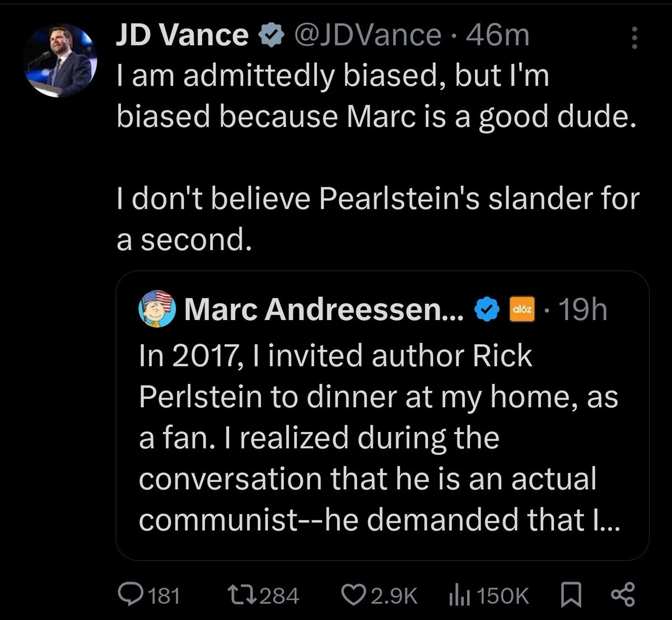Screen dimensions: 672x620
Task: Like the post with the heart icon
Action: 353,595
